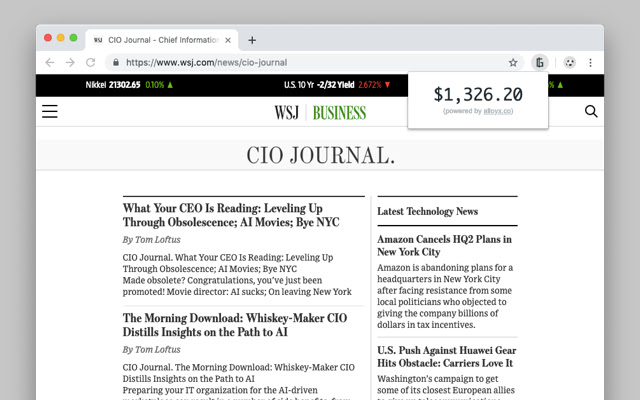Open the WSJ hamburger menu
640x400 pixels.
coord(50,111)
